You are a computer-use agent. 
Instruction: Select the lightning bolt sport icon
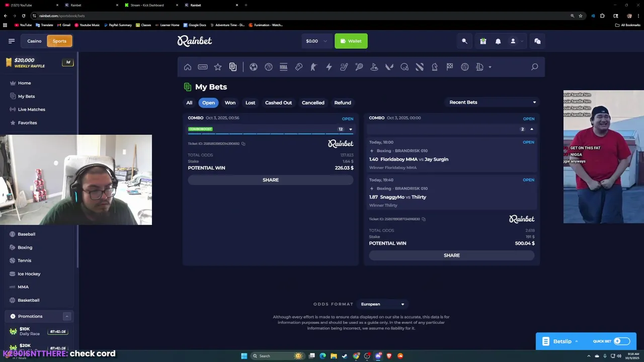pyautogui.click(x=329, y=67)
